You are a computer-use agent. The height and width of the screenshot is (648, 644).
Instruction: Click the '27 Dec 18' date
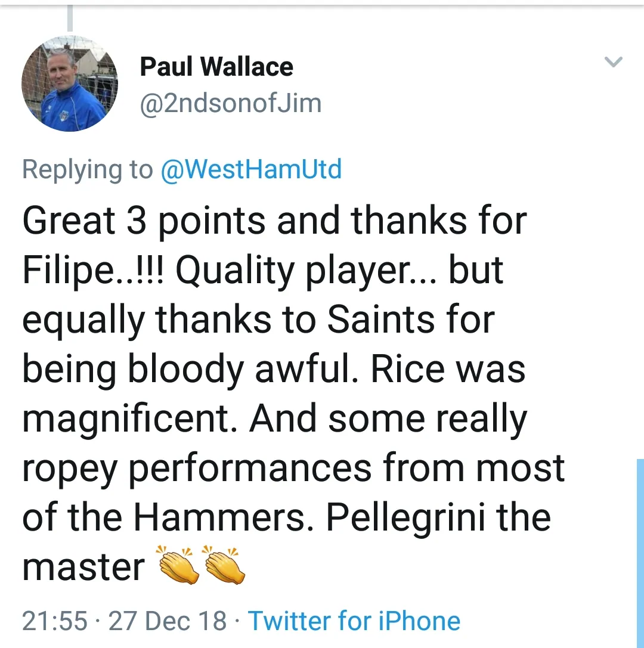pos(168,621)
